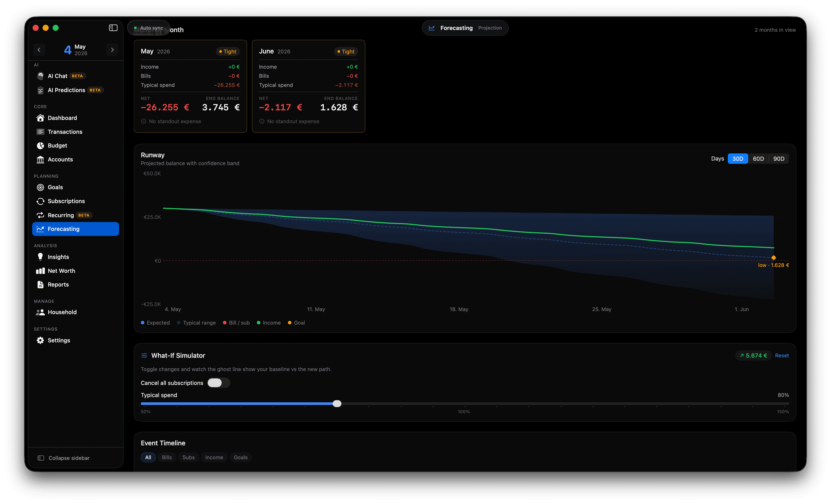Toggle Bill / sub legend entry
The image size is (831, 504).
click(236, 323)
